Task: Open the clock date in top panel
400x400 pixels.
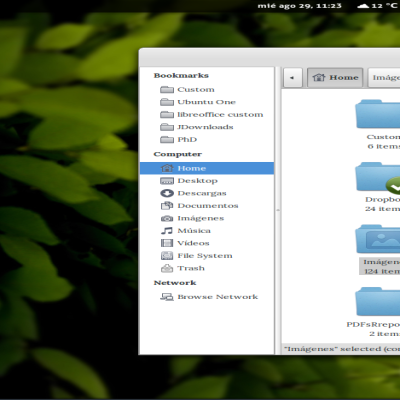Action: pos(299,6)
